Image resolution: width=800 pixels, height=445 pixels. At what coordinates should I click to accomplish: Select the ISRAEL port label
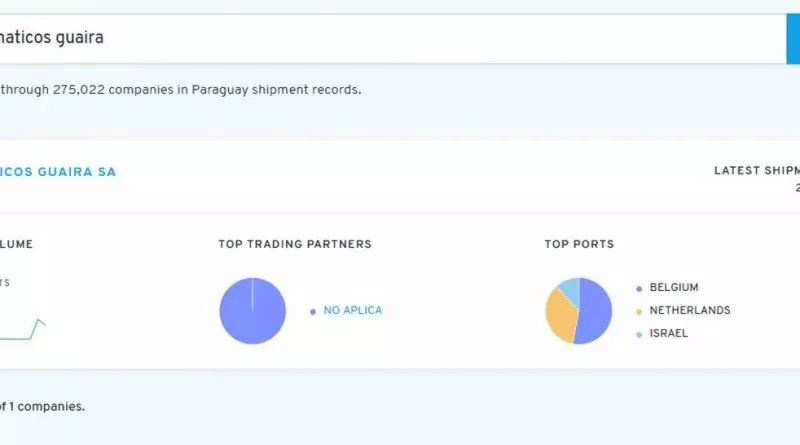669,333
